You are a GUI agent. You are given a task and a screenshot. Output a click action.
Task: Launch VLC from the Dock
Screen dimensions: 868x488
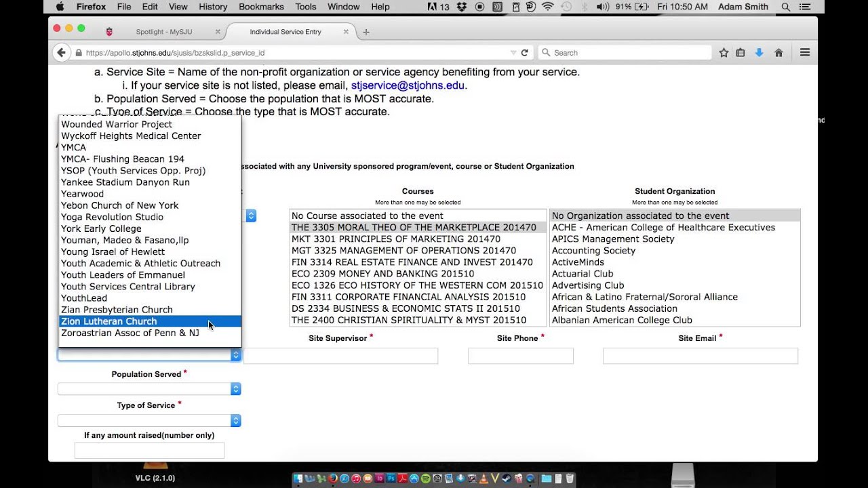(x=484, y=479)
